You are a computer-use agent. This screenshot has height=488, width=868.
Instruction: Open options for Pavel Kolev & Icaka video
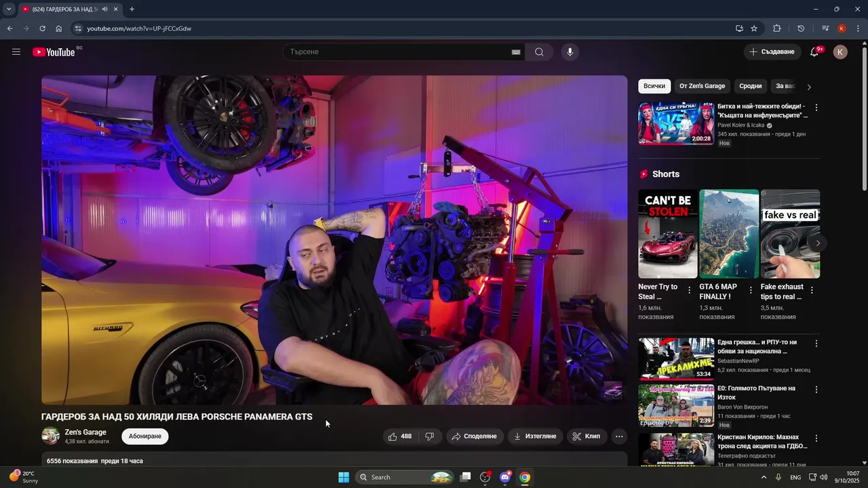click(816, 108)
